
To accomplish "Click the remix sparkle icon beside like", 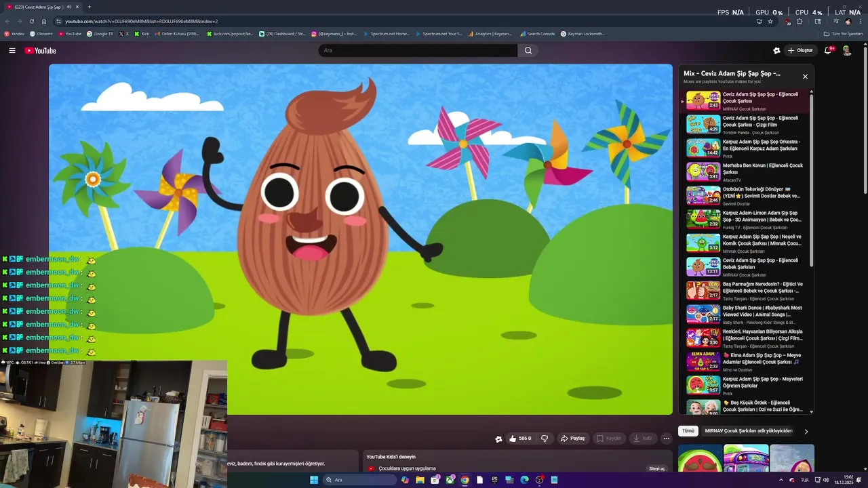I will pyautogui.click(x=498, y=439).
